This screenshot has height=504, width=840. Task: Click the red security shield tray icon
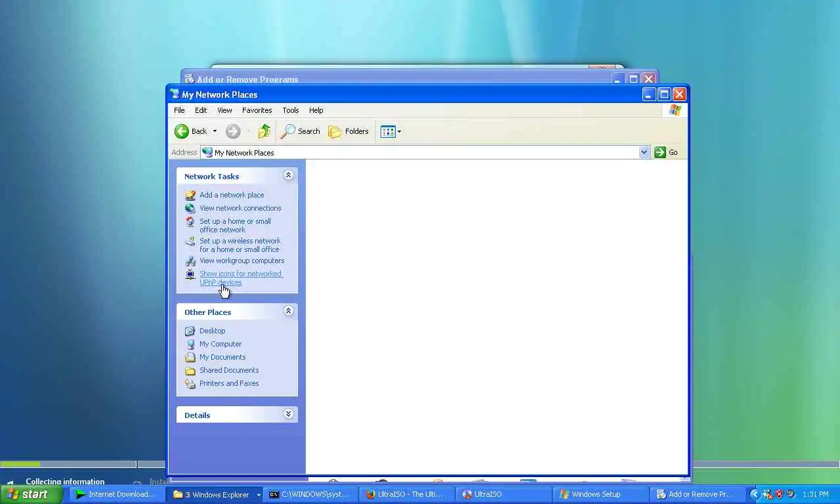click(x=779, y=494)
